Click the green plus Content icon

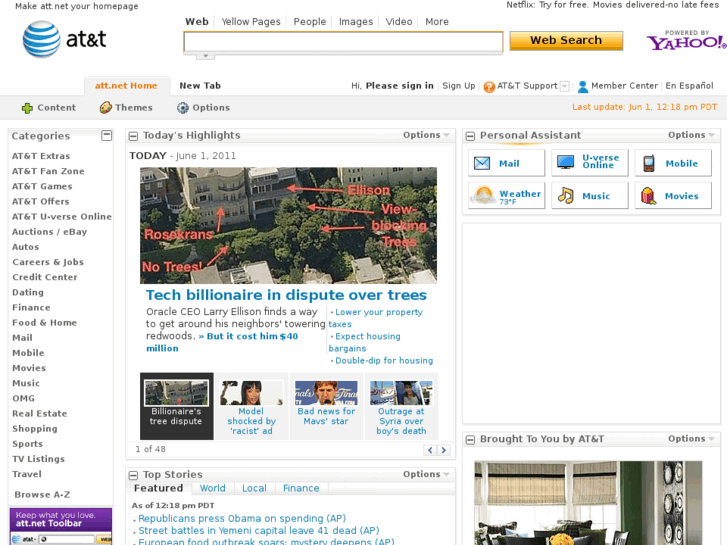pos(27,108)
